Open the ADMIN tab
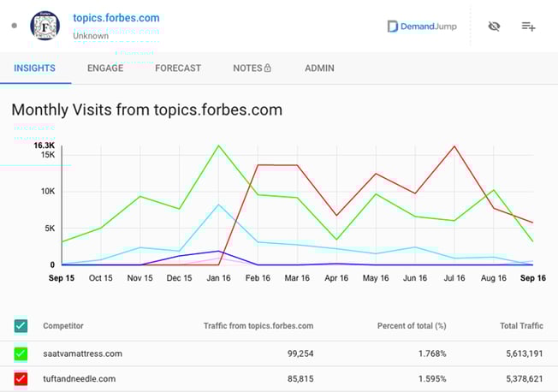Screen dimensions: 558x392 319,68
